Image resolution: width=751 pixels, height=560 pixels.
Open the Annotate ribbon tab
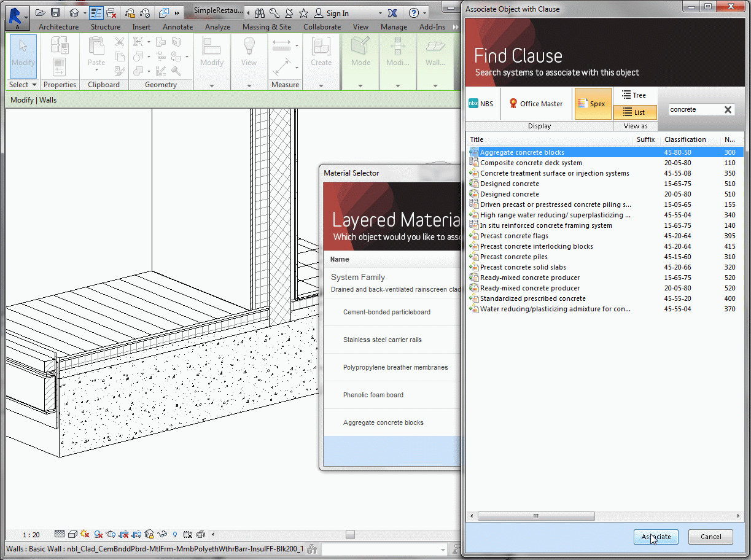176,27
